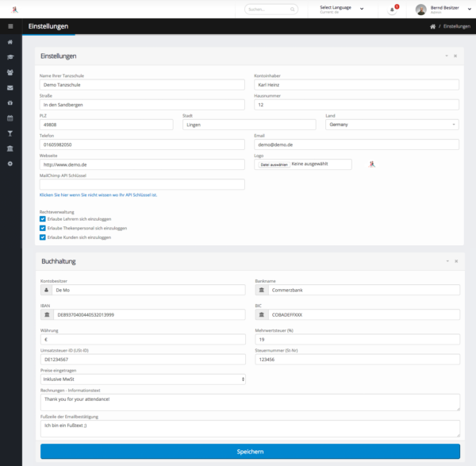Collapse the Einstellungen panel
Screen dimensions: 476x466
447,56
